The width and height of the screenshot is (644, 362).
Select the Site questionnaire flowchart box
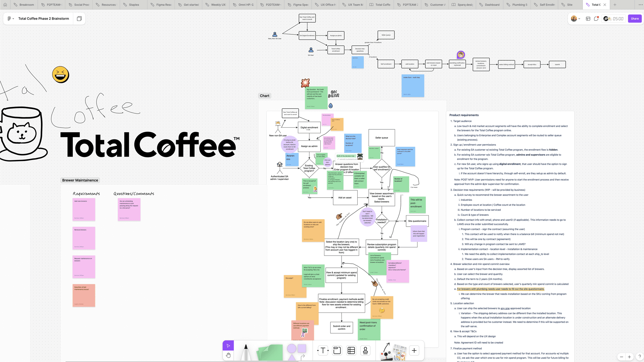(x=417, y=221)
